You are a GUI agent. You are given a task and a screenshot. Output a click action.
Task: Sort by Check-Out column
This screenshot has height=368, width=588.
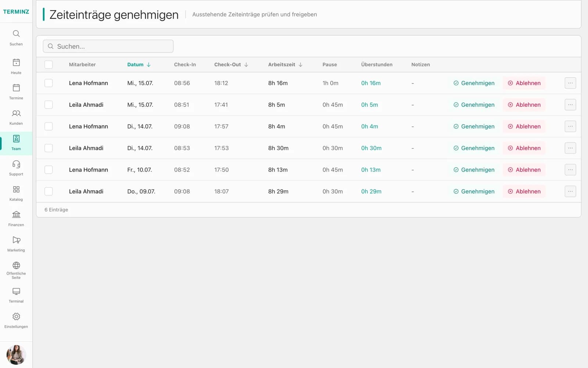231,64
